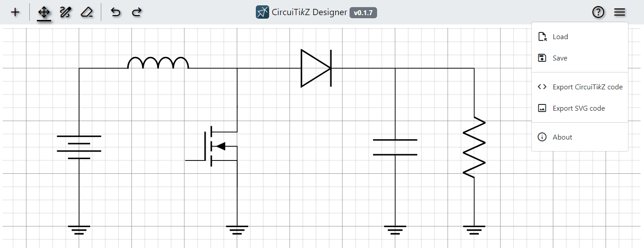Choose Save from the menu
644x248 pixels.
[x=559, y=58]
